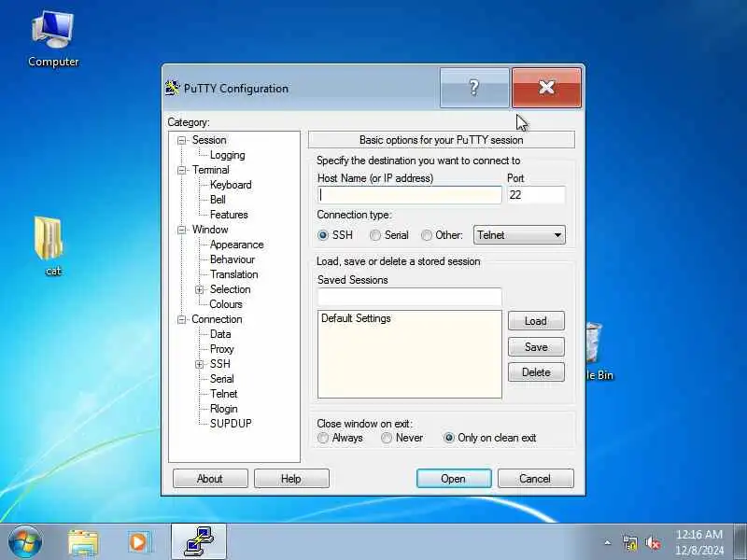747x560 pixels.
Task: Click the Load session button
Action: (536, 321)
